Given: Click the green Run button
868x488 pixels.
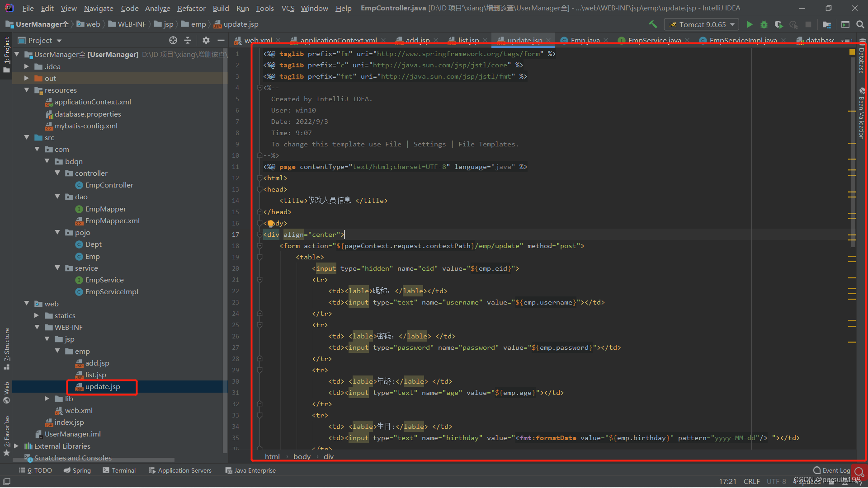Looking at the screenshot, I should (750, 24).
